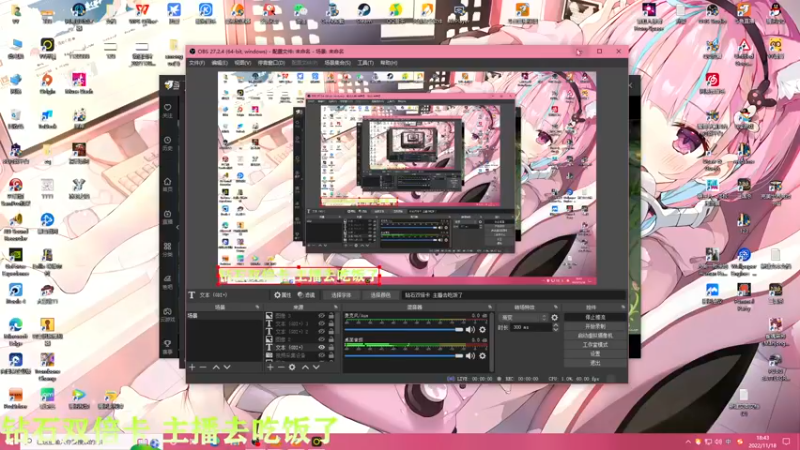
Task: Open the 停靠窗口(D) menu
Action: coord(271,63)
